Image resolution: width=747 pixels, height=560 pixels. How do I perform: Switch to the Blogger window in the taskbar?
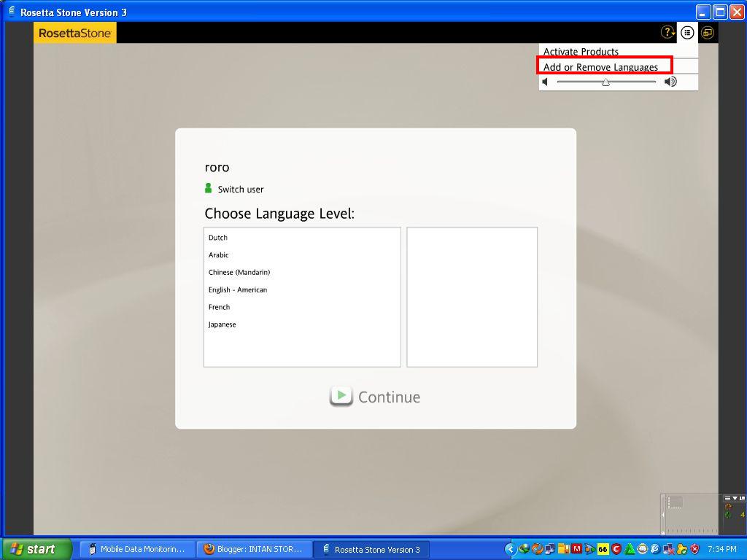pyautogui.click(x=255, y=549)
